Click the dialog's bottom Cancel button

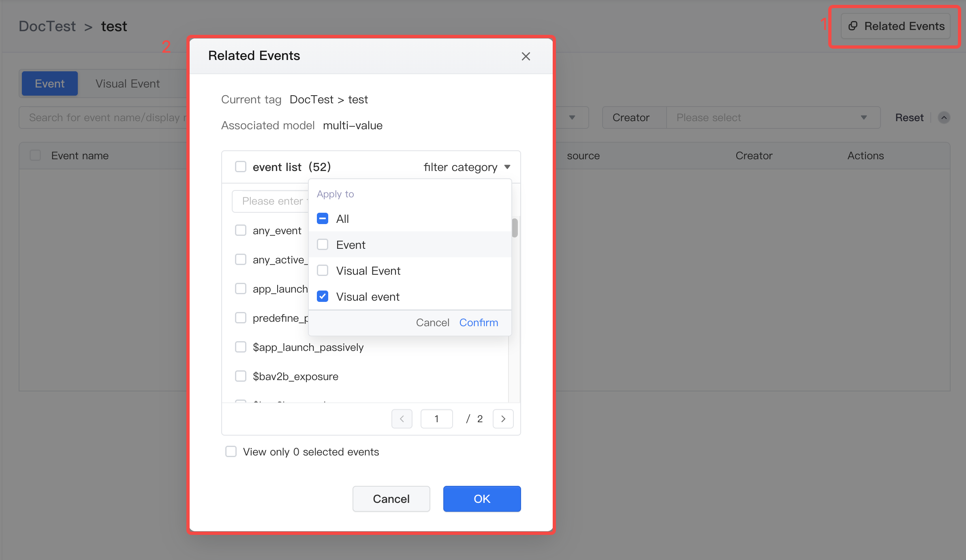(x=391, y=499)
